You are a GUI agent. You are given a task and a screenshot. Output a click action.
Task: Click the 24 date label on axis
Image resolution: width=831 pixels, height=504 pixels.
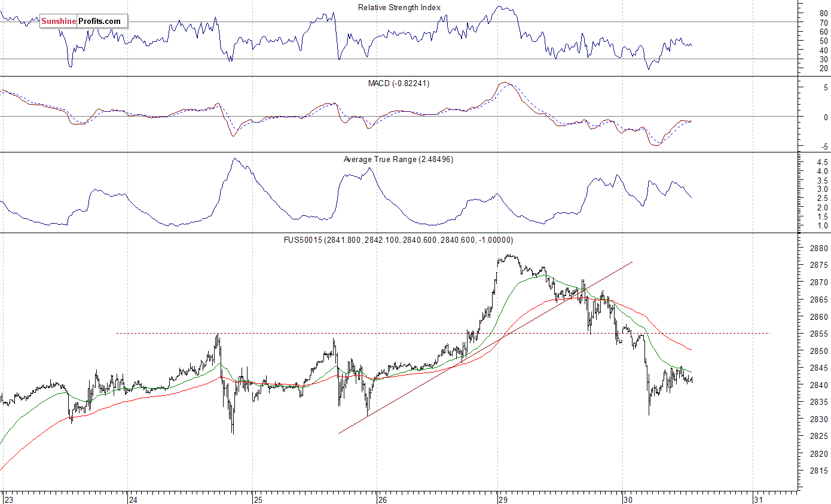point(133,499)
